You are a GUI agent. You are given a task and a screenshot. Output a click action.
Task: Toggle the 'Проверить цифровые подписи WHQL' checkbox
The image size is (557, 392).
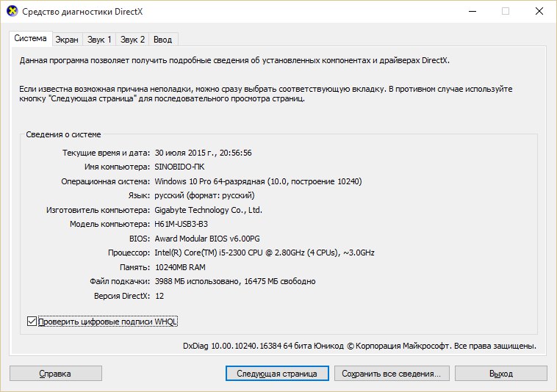pyautogui.click(x=32, y=322)
